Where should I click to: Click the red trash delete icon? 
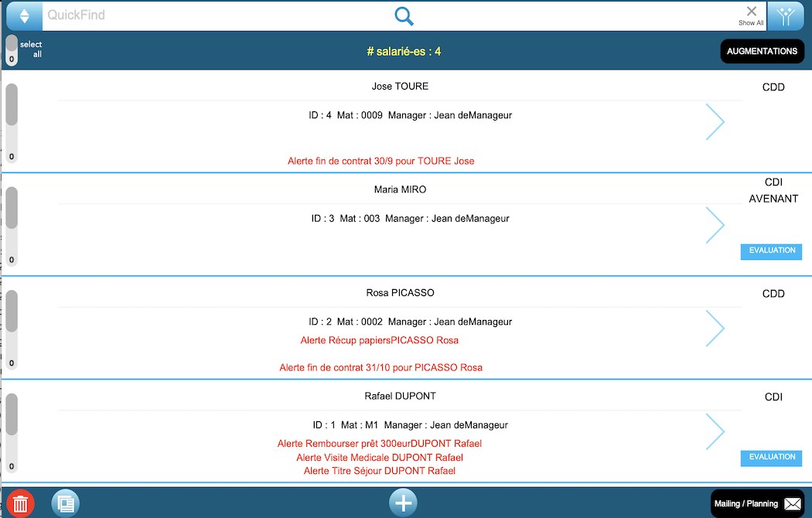click(x=21, y=503)
